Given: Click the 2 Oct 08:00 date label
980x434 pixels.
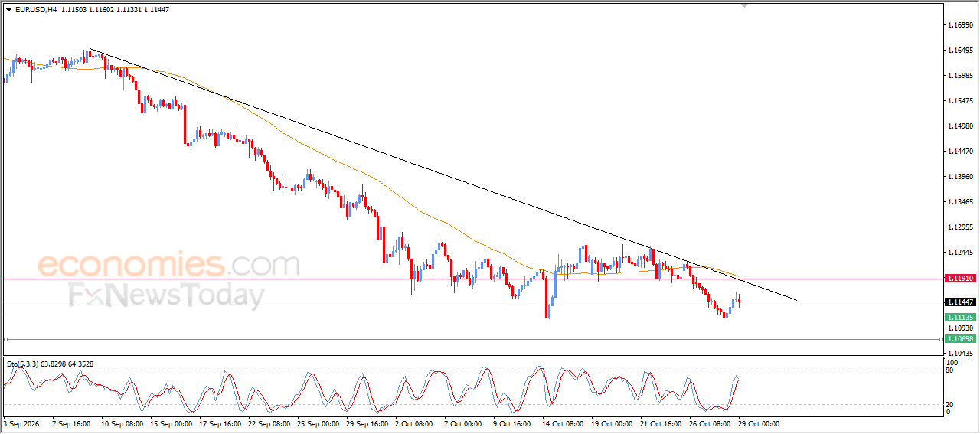Looking at the screenshot, I should tap(415, 423).
